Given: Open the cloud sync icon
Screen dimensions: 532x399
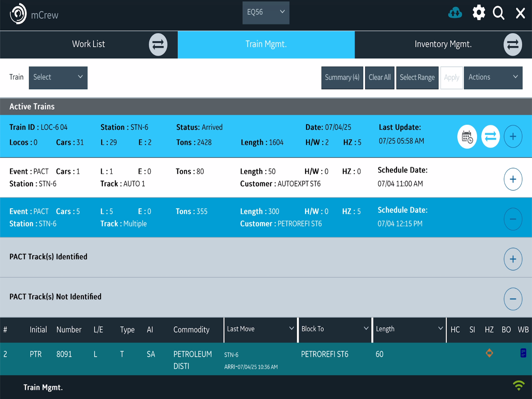Looking at the screenshot, I should 455,13.
